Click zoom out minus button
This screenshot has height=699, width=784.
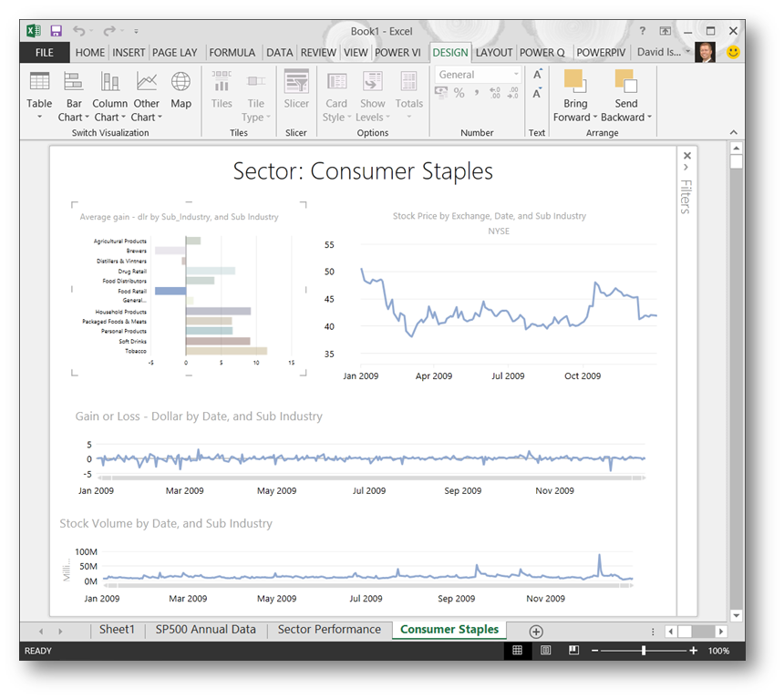coord(594,651)
